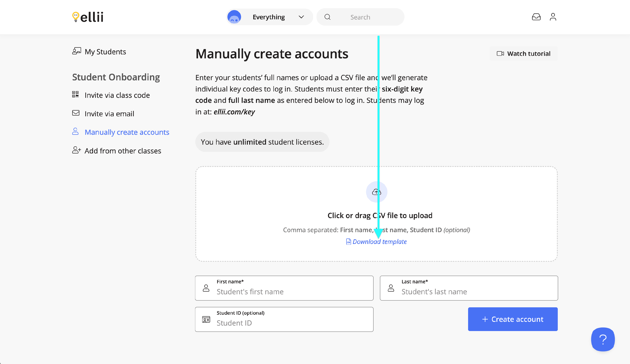Click the Create account button
Screen dimensions: 630x364
[x=513, y=319]
